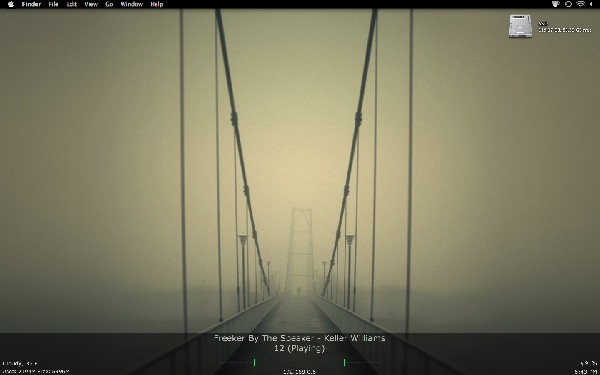The image size is (600, 375).
Task: Click the Freeker By The Speaker song title
Action: (300, 338)
